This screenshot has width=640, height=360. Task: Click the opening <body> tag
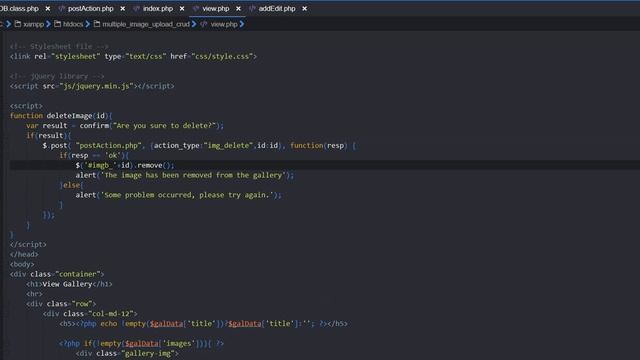22,264
